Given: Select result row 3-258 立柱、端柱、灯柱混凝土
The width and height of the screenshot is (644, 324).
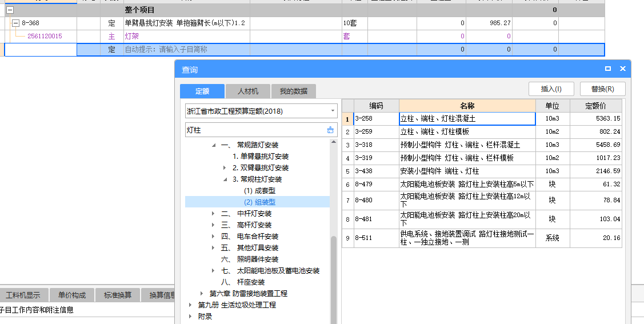Looking at the screenshot, I should [482, 119].
